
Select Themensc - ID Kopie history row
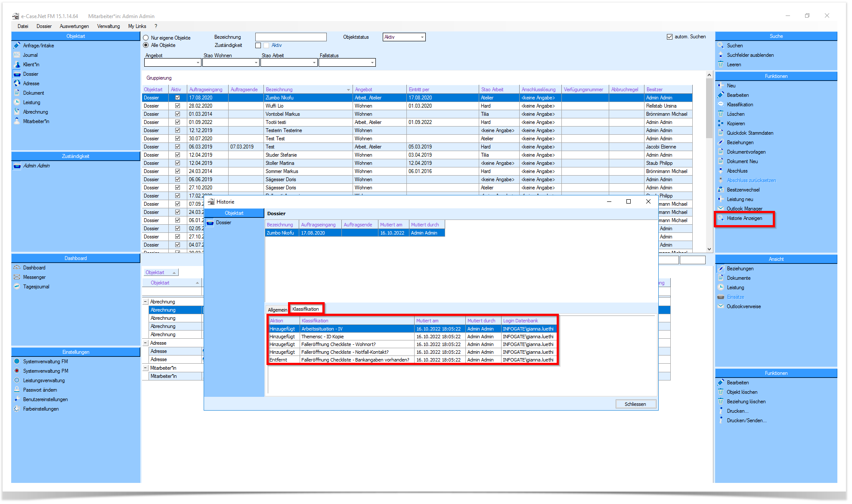click(412, 337)
